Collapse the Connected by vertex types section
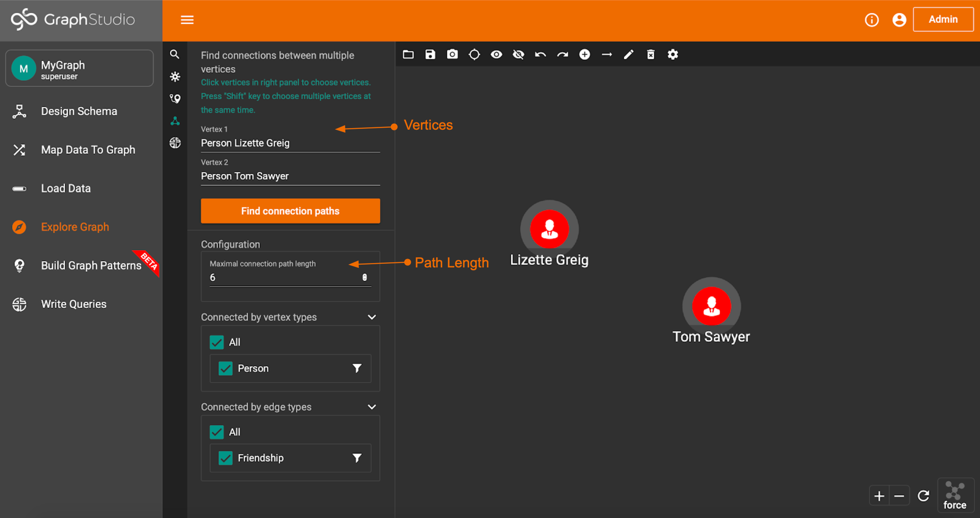This screenshot has width=980, height=518. coord(372,317)
